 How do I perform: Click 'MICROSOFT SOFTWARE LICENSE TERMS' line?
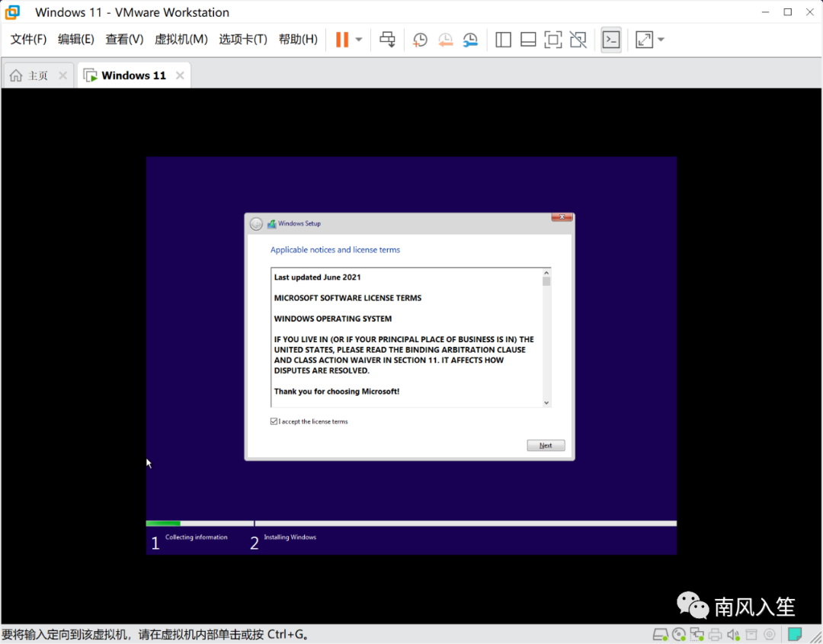[x=347, y=297]
